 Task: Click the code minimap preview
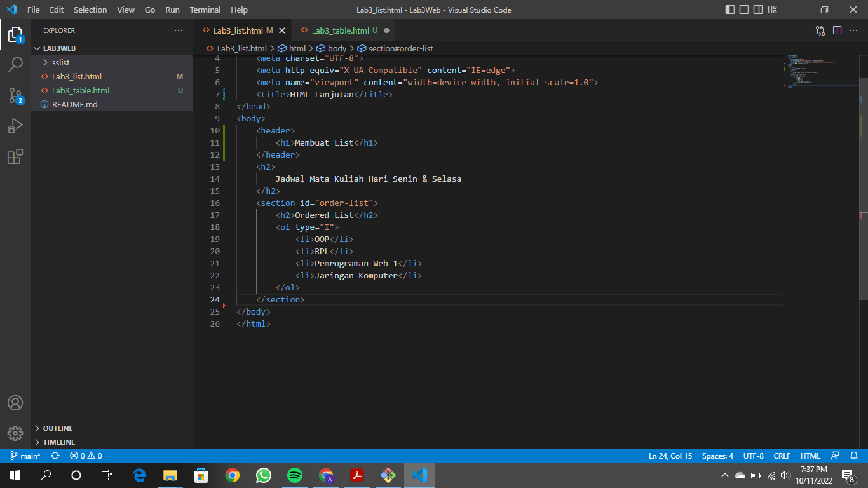click(820, 71)
